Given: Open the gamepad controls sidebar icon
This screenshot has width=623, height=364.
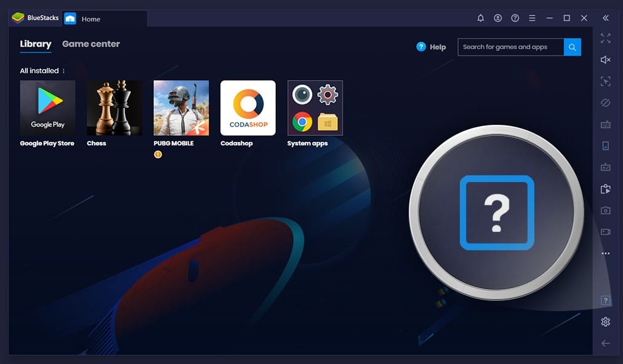Looking at the screenshot, I should [x=606, y=167].
